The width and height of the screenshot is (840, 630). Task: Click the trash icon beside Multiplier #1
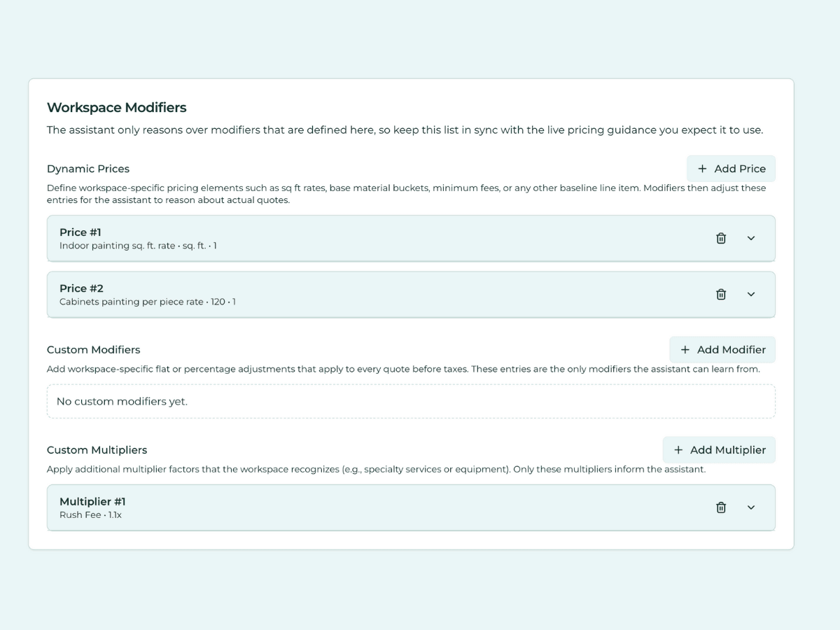(x=721, y=507)
